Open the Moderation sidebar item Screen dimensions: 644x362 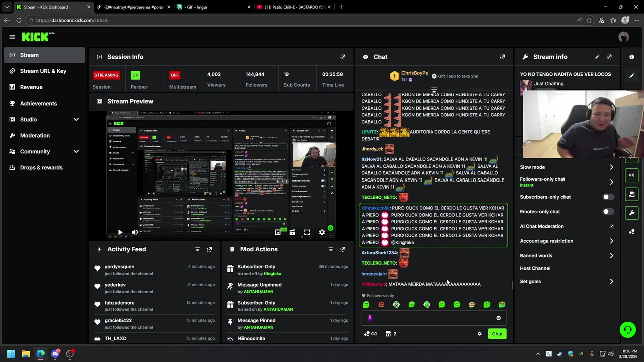coord(44,136)
